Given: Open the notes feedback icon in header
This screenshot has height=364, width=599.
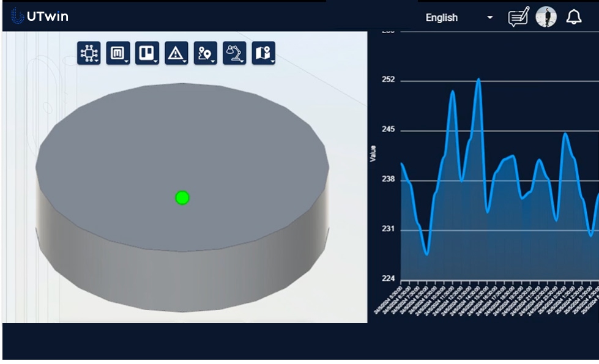Looking at the screenshot, I should click(x=518, y=17).
